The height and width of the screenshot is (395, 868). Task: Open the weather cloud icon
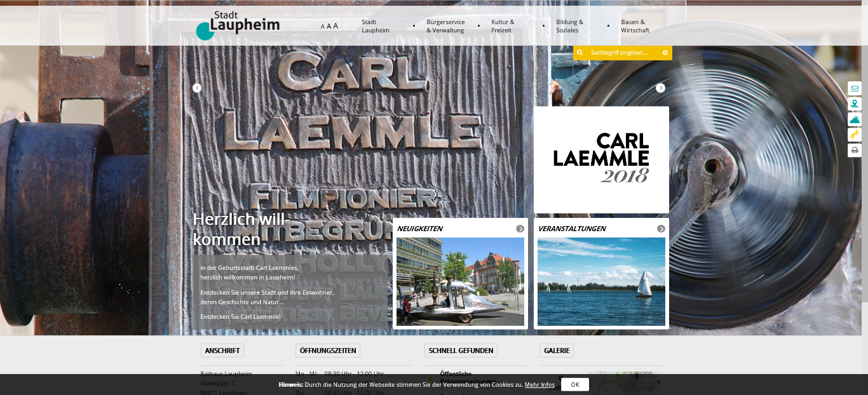[x=855, y=119]
